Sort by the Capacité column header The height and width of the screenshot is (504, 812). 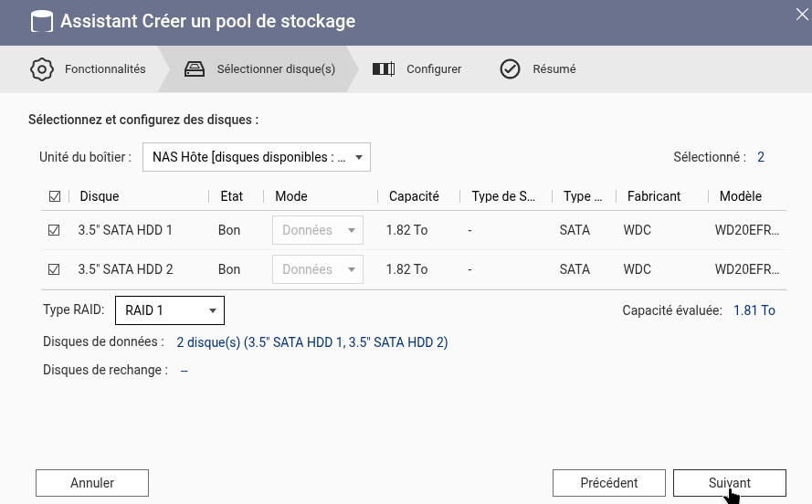[414, 196]
